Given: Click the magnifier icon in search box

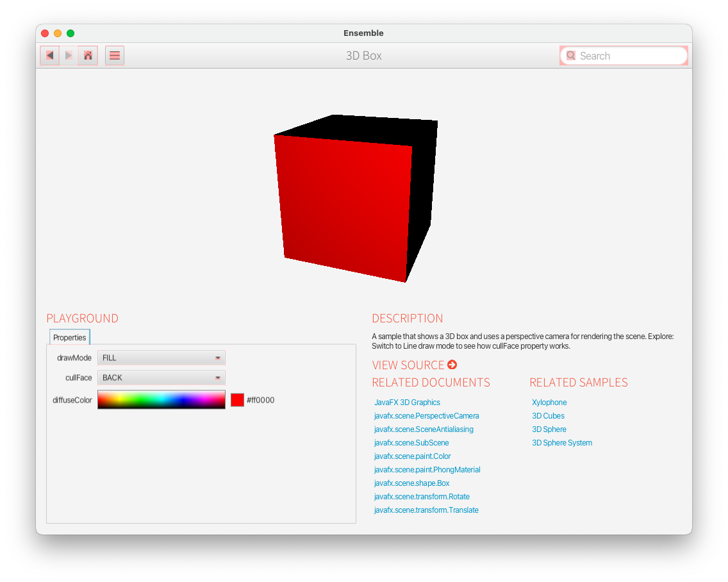Looking at the screenshot, I should tap(570, 56).
